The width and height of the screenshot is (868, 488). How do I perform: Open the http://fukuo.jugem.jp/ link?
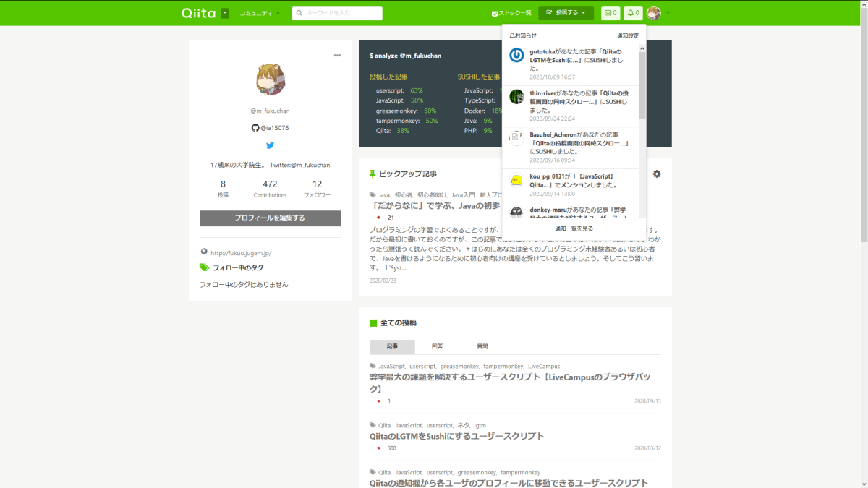pyautogui.click(x=241, y=253)
